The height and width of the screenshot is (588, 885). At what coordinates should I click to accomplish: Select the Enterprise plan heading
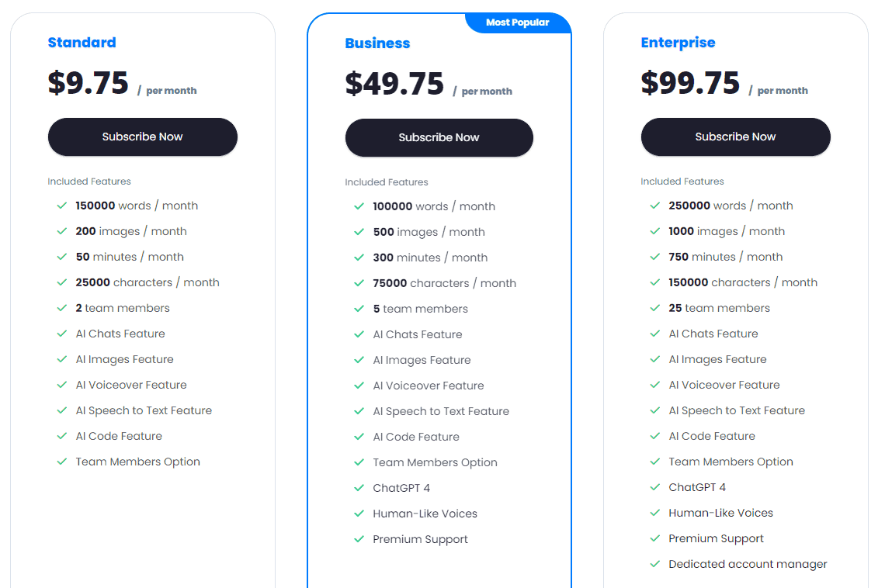pyautogui.click(x=678, y=43)
